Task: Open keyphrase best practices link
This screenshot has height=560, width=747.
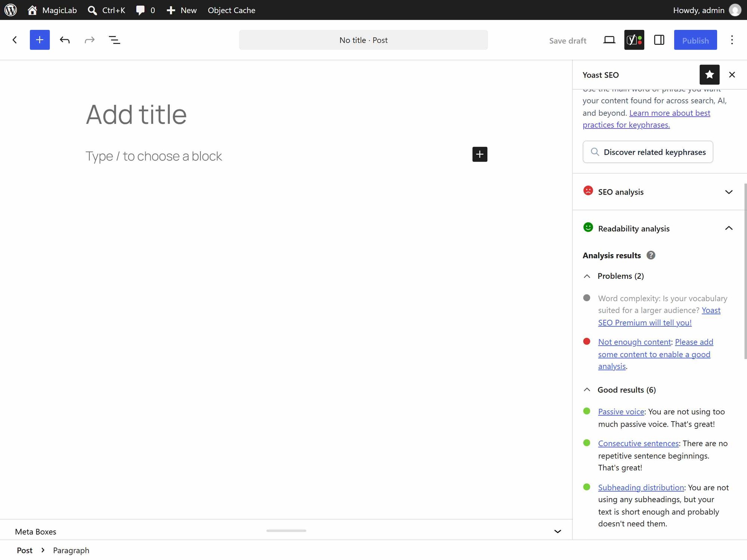Action: coord(646,119)
